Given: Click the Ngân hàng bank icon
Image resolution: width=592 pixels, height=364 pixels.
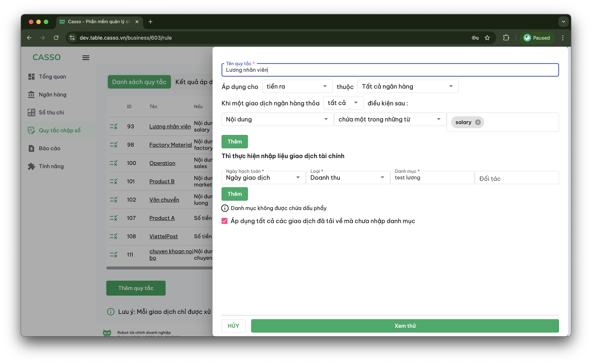Looking at the screenshot, I should coord(31,95).
